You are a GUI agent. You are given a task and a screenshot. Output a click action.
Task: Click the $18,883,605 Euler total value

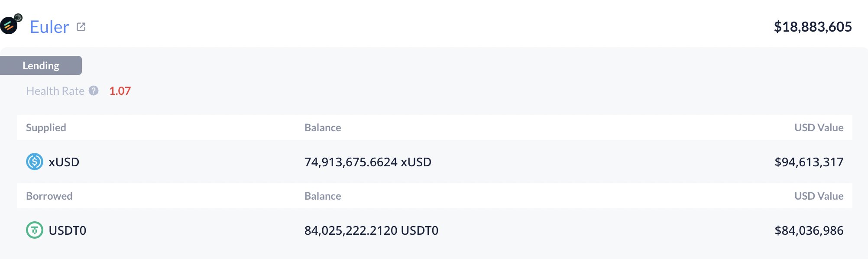[813, 27]
